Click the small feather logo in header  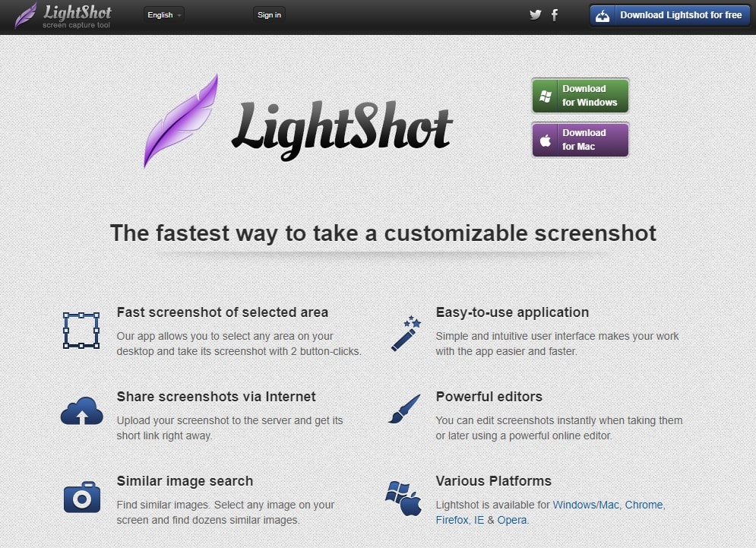pos(26,15)
